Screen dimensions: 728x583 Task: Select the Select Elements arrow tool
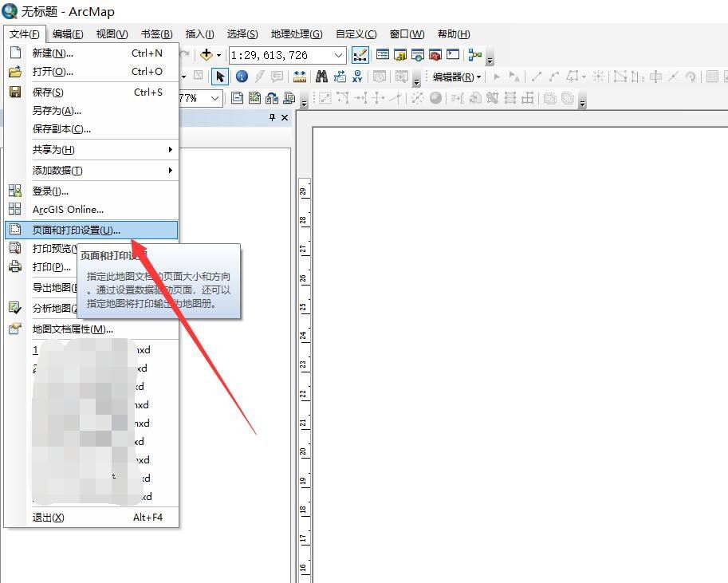click(220, 77)
